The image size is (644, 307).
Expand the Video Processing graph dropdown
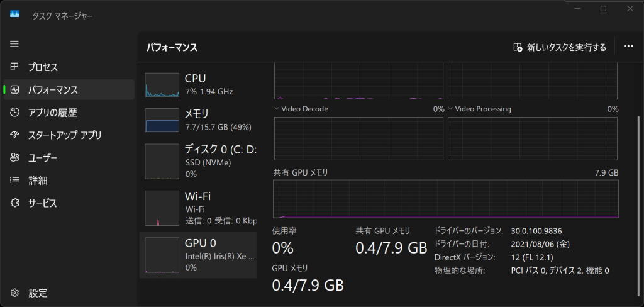click(451, 109)
